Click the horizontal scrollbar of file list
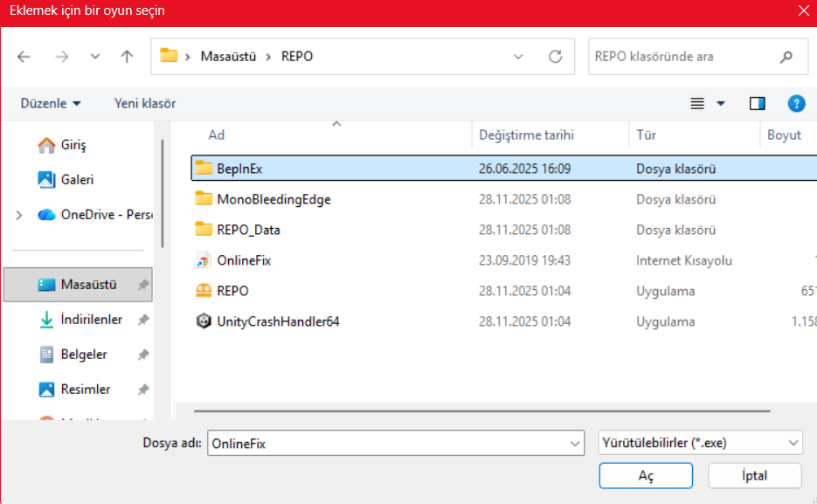Screen dimensions: 817x504 [482, 411]
